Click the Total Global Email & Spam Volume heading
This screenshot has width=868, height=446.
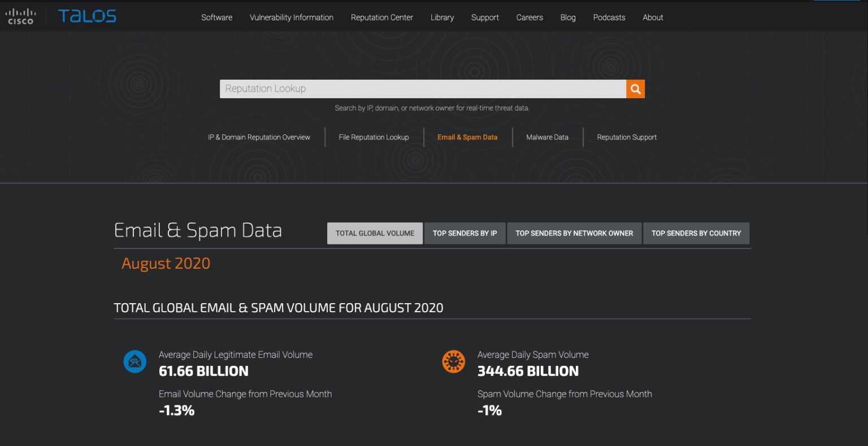click(279, 308)
